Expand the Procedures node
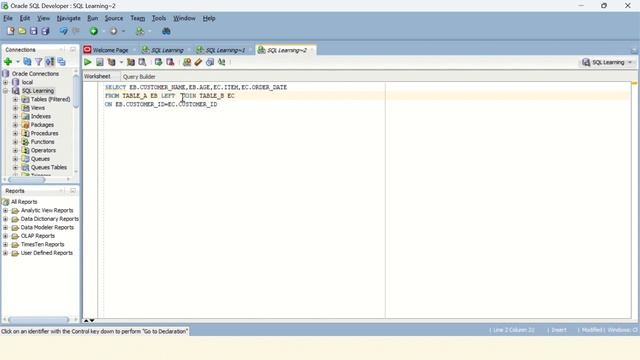The width and height of the screenshot is (640, 360). pos(15,133)
